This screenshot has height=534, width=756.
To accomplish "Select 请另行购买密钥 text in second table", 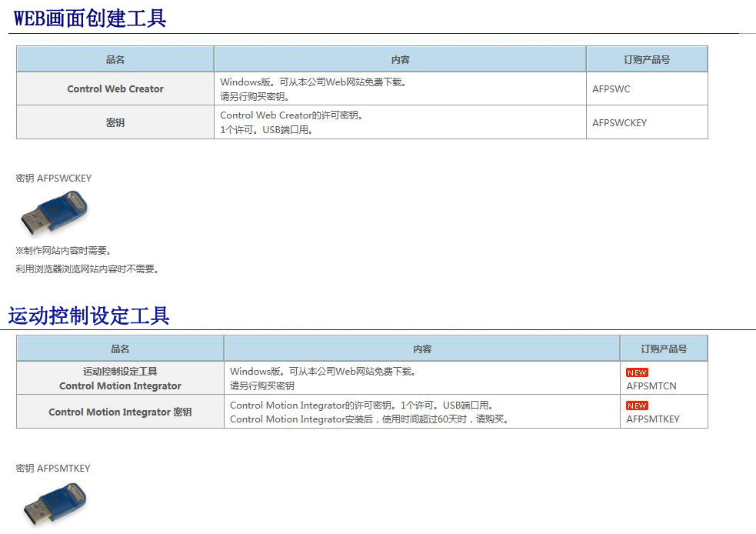I will point(261,386).
